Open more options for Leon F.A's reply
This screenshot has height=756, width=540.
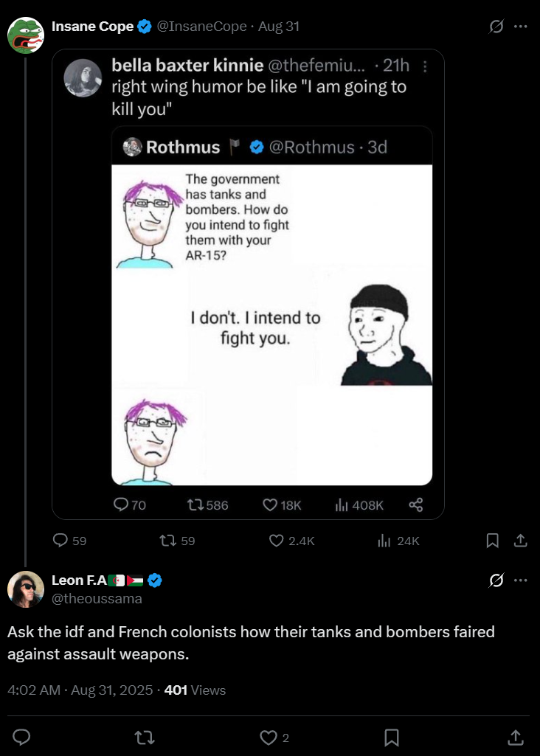(521, 580)
